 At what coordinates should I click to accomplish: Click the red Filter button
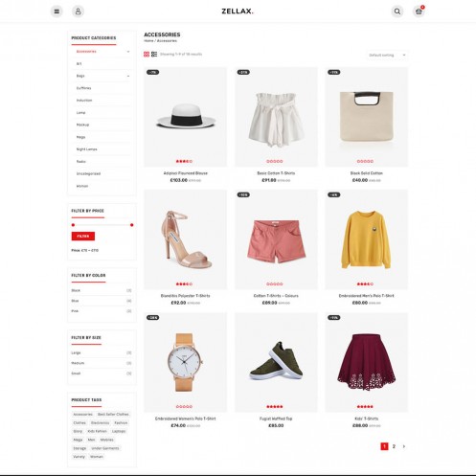83,236
